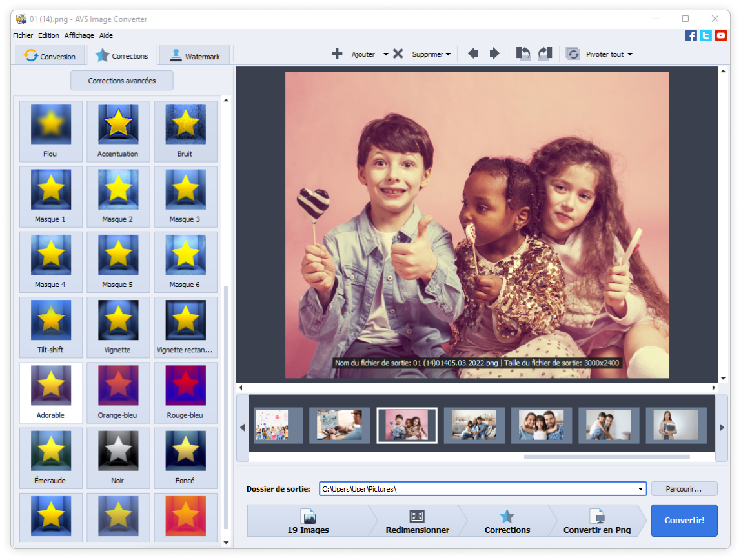Screen dimensions: 741x560
Task: Open the Fichier menu
Action: point(23,35)
